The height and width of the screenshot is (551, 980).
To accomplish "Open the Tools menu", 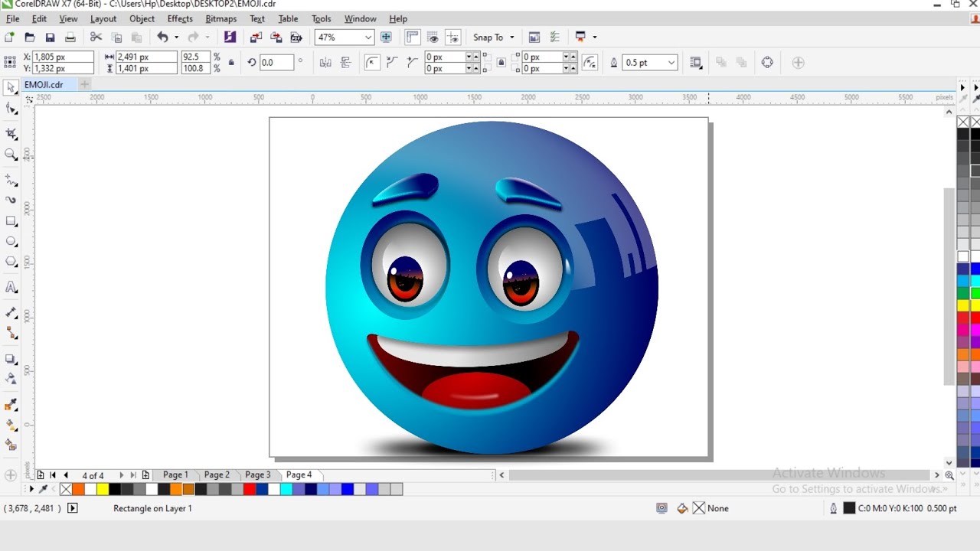I will [322, 18].
